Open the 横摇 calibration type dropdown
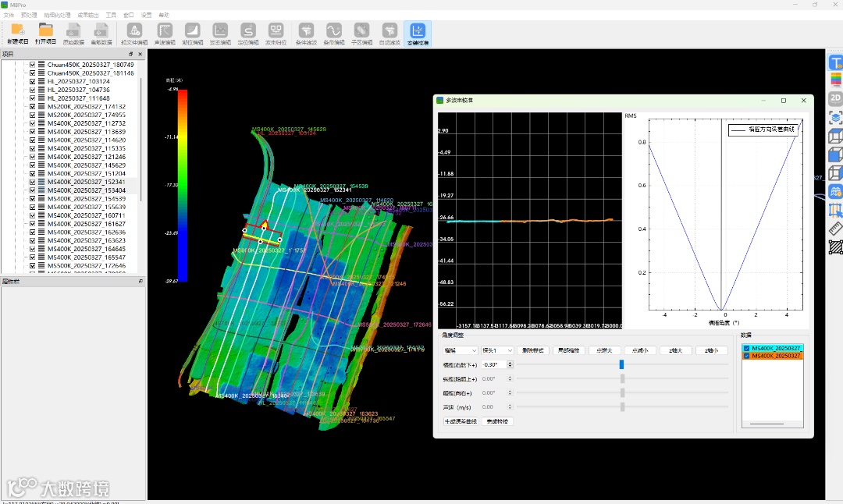 [x=460, y=350]
